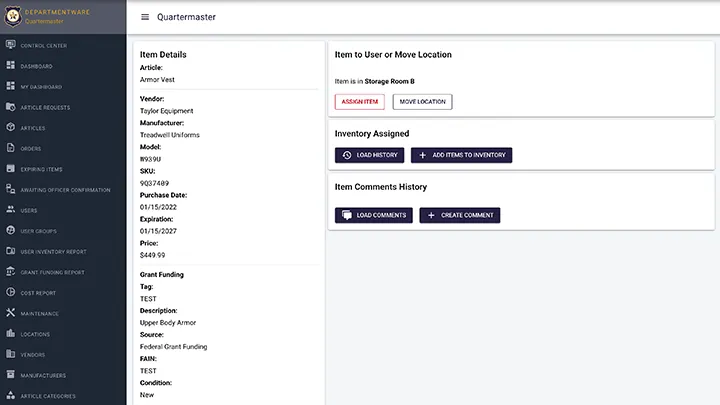Click the Locations map icon

click(11, 334)
